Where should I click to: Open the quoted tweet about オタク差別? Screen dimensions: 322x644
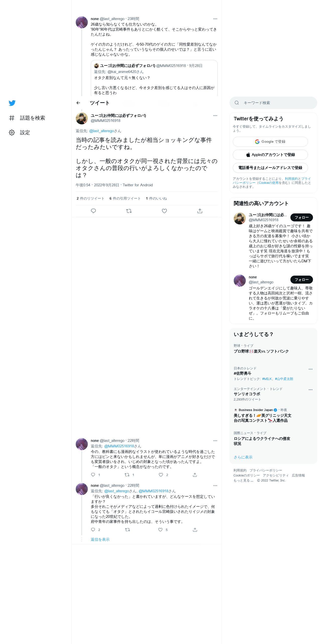[154, 78]
